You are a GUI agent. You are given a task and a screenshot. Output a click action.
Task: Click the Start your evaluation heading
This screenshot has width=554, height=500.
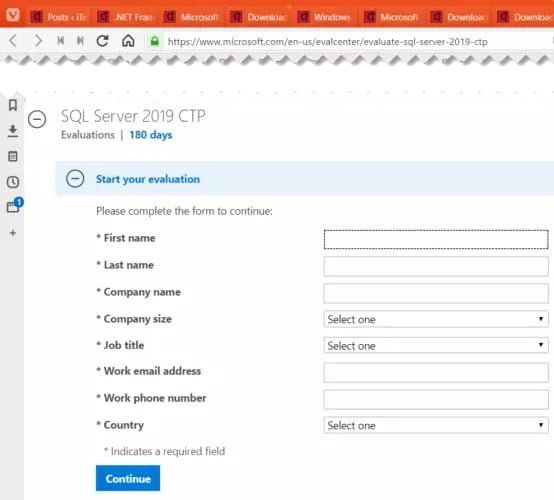[148, 179]
